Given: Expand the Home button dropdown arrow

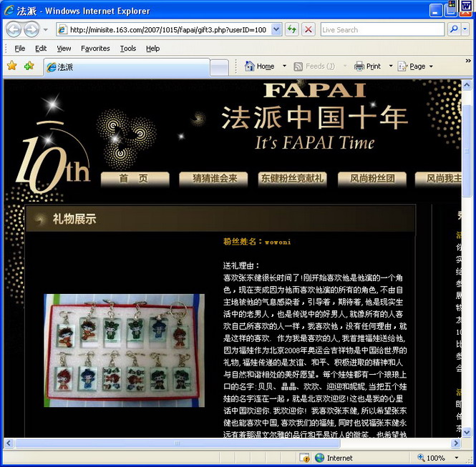Looking at the screenshot, I should (x=284, y=66).
